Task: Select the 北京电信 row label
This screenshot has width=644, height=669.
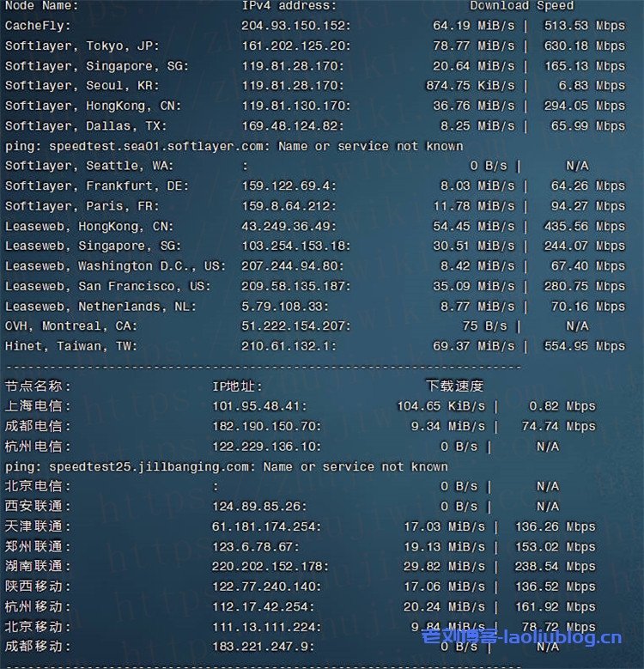Action: coord(38,486)
